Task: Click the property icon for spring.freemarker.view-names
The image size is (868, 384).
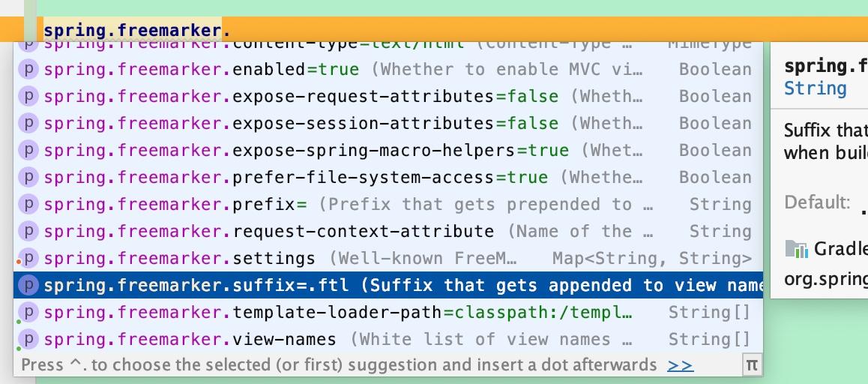Action: (x=28, y=339)
